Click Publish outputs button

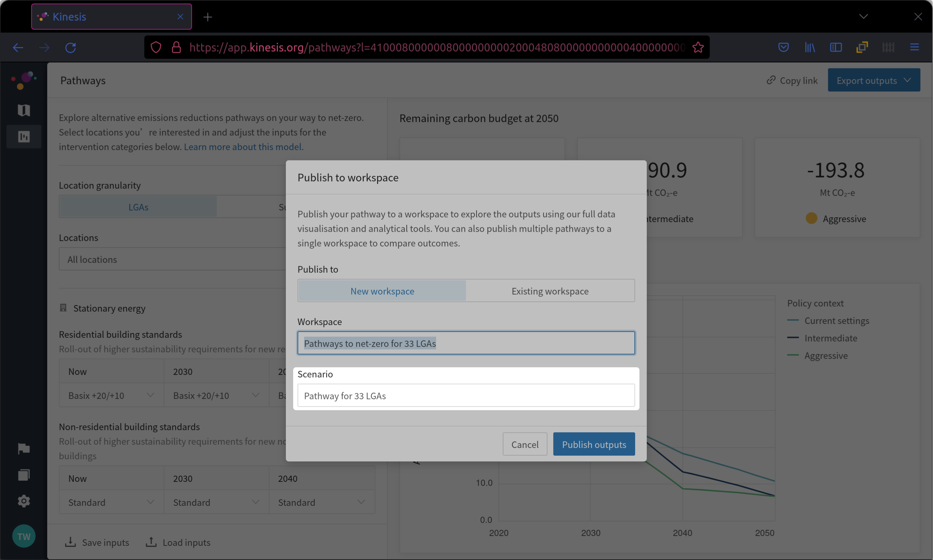(594, 444)
